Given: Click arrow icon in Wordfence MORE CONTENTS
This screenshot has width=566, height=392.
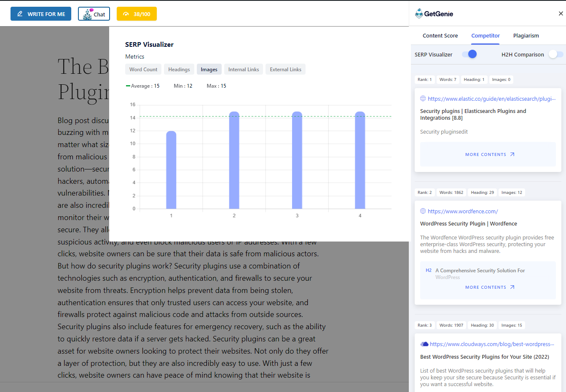Looking at the screenshot, I should (512, 287).
